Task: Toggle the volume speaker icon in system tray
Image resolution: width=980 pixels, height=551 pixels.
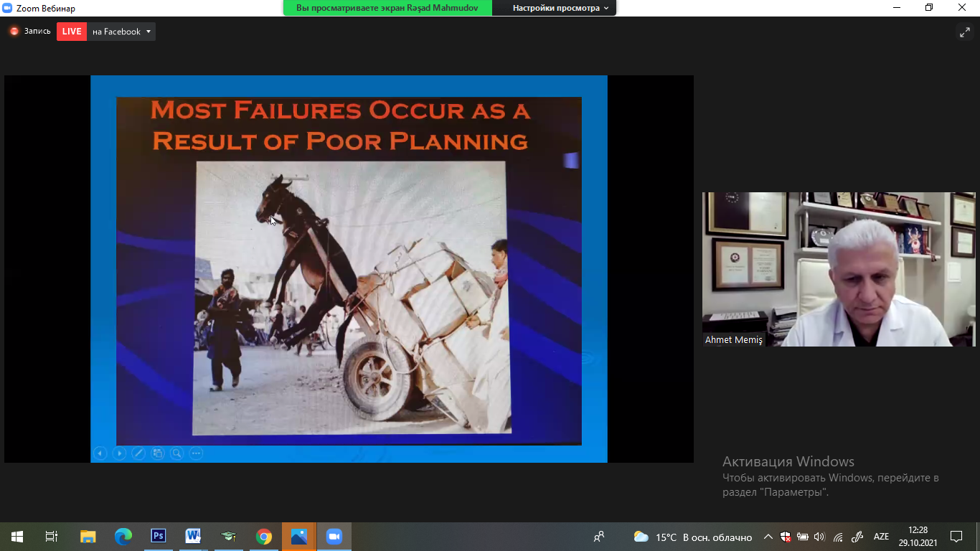Action: pyautogui.click(x=820, y=537)
